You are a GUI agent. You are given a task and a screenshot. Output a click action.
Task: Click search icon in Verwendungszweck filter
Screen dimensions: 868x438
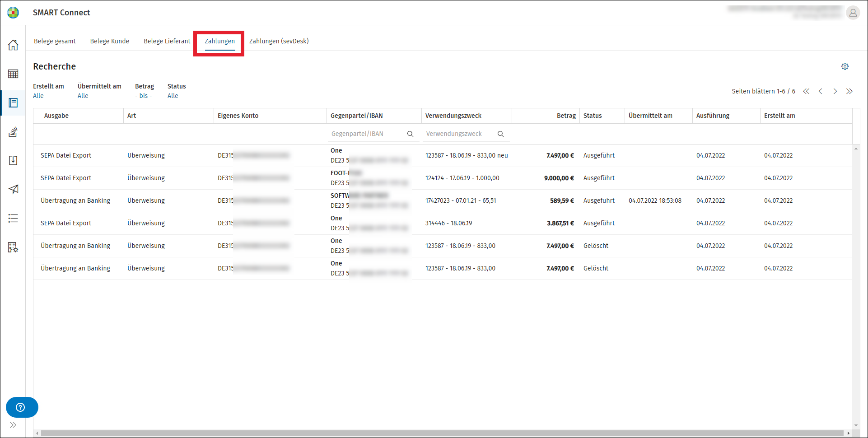(500, 134)
